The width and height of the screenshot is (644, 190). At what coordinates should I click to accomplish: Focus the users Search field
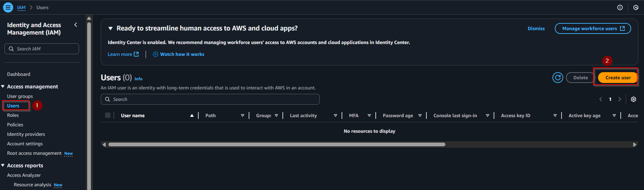pyautogui.click(x=210, y=99)
